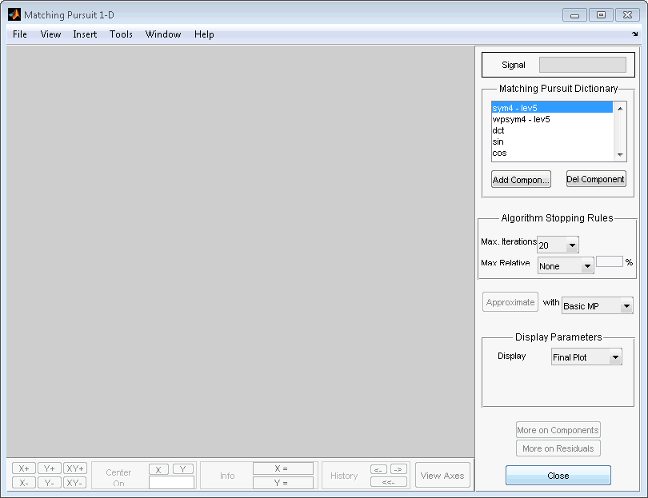Click the Close button
648x498 pixels.
(x=558, y=475)
